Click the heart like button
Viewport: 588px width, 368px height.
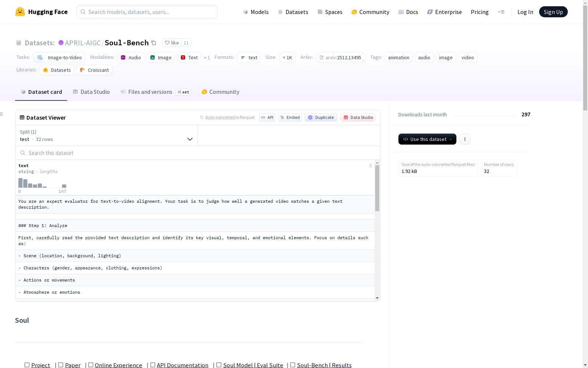click(172, 43)
